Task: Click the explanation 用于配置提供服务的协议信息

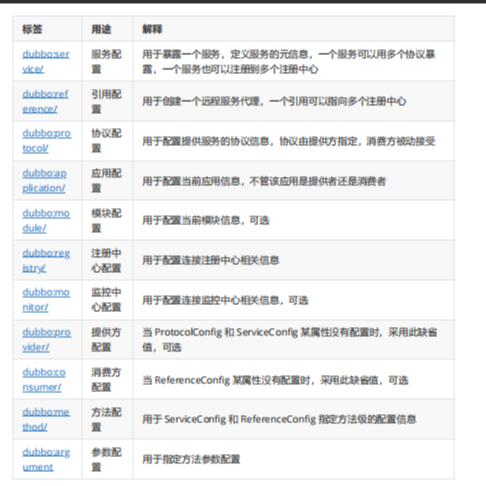Action: (x=289, y=141)
